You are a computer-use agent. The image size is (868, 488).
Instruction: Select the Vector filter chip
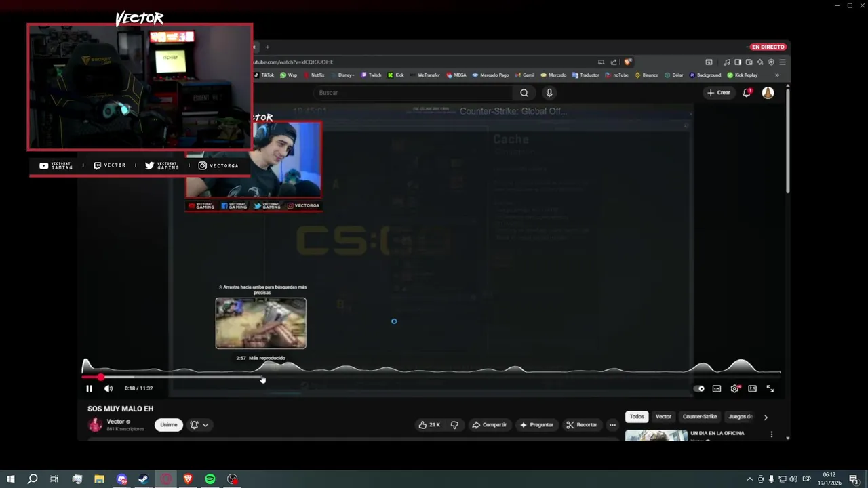663,417
